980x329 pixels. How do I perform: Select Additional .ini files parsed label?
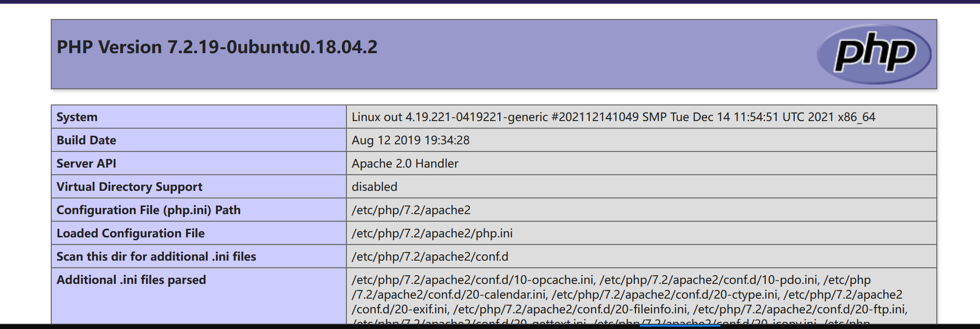pyautogui.click(x=131, y=280)
